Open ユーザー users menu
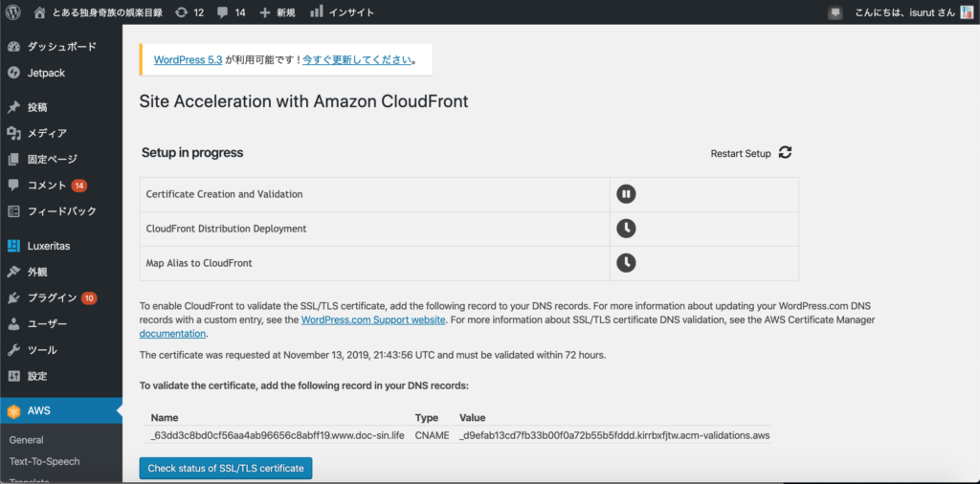 61,324
